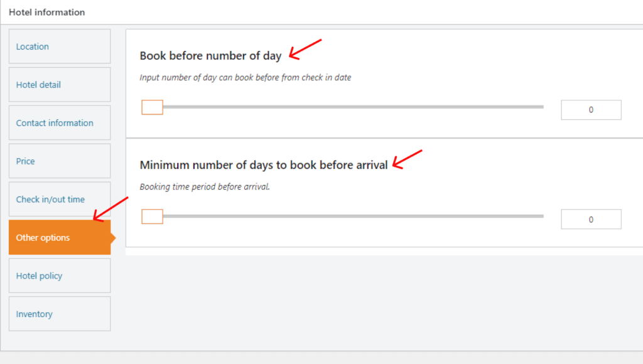
Task: Click the Book before number of day slider handle
Action: click(x=152, y=107)
